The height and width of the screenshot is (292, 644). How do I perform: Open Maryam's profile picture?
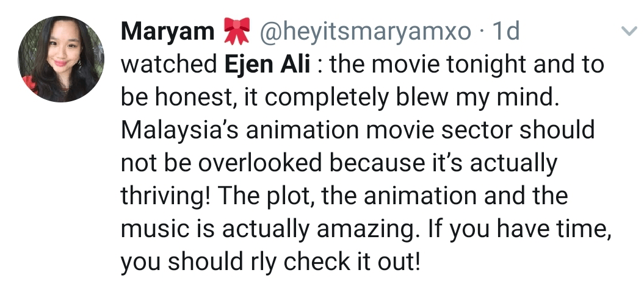61,59
